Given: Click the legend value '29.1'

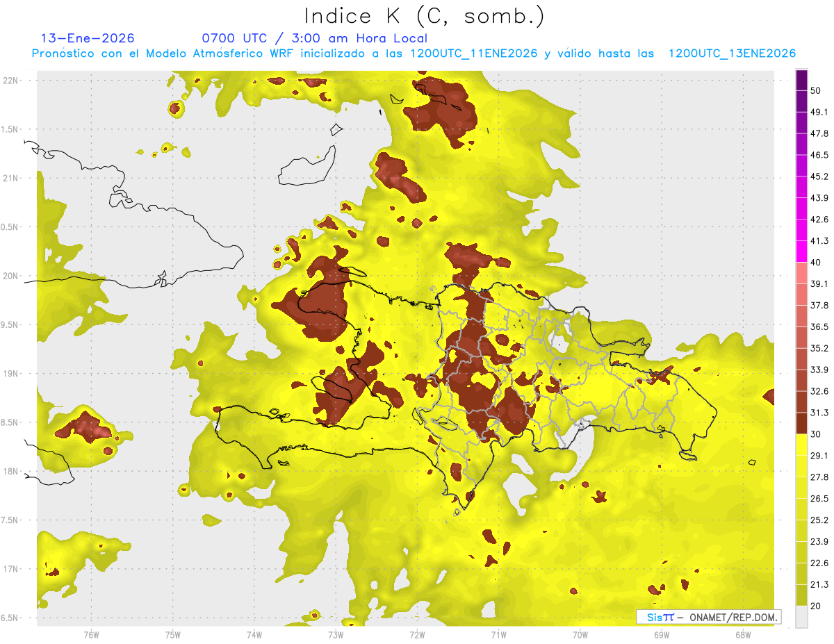Looking at the screenshot, I should [819, 456].
